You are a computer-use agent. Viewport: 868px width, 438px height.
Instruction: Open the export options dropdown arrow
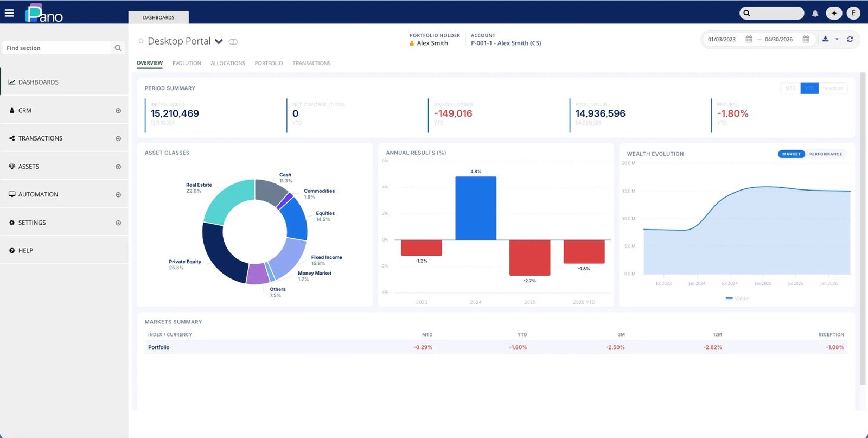(x=837, y=39)
